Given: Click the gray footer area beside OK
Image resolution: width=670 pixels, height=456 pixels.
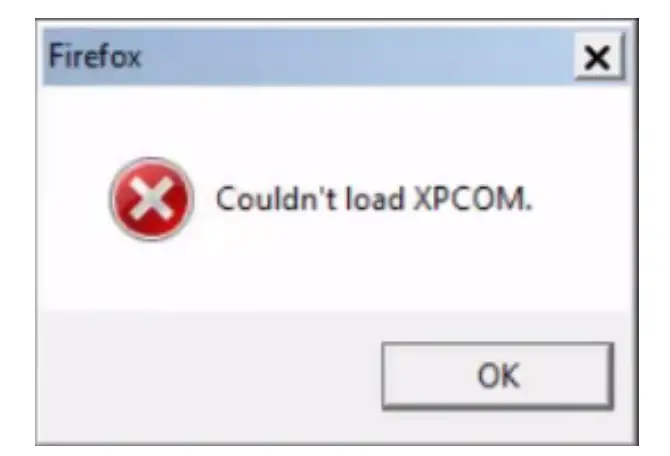Looking at the screenshot, I should 209,376.
